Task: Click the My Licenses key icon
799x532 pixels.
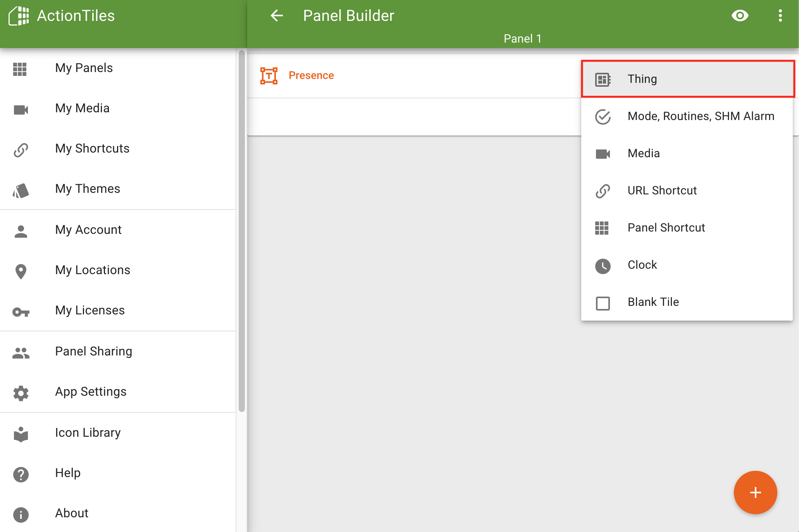Action: (x=21, y=312)
